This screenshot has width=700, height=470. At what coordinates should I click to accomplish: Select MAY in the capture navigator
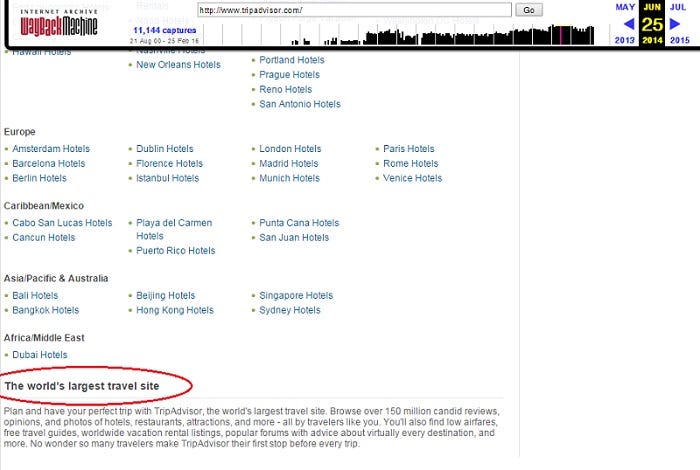point(625,7)
